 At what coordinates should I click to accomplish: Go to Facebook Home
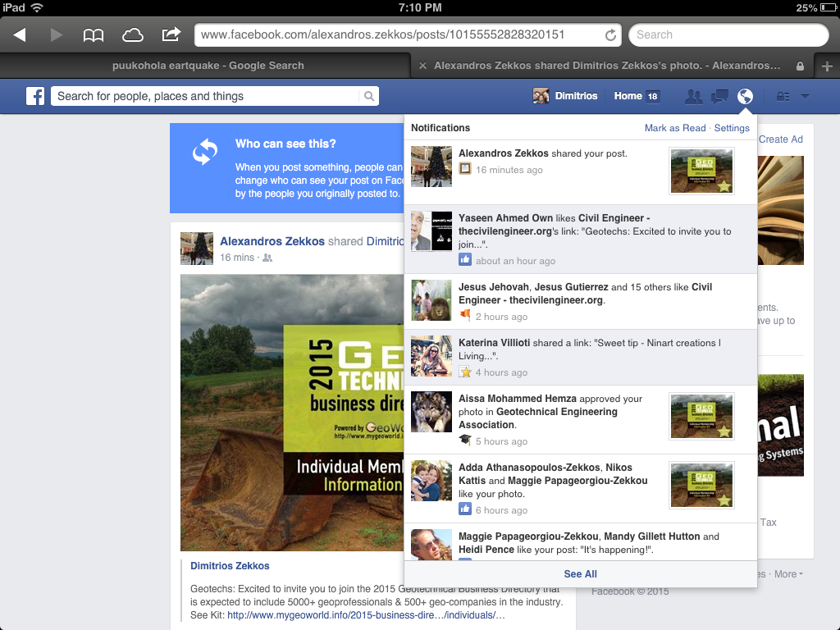pyautogui.click(x=628, y=96)
